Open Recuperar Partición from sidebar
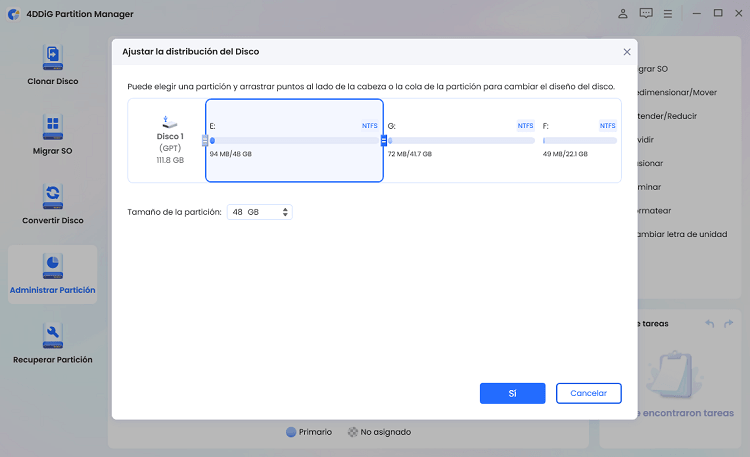750x457 pixels. (x=52, y=335)
